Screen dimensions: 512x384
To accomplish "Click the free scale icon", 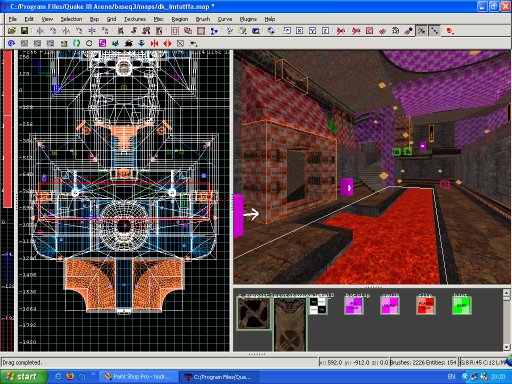I will point(287,31).
